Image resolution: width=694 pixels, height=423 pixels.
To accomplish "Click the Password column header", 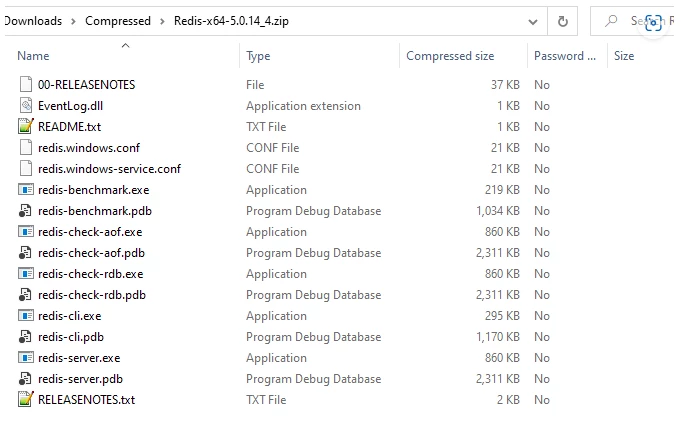I will click(x=564, y=56).
